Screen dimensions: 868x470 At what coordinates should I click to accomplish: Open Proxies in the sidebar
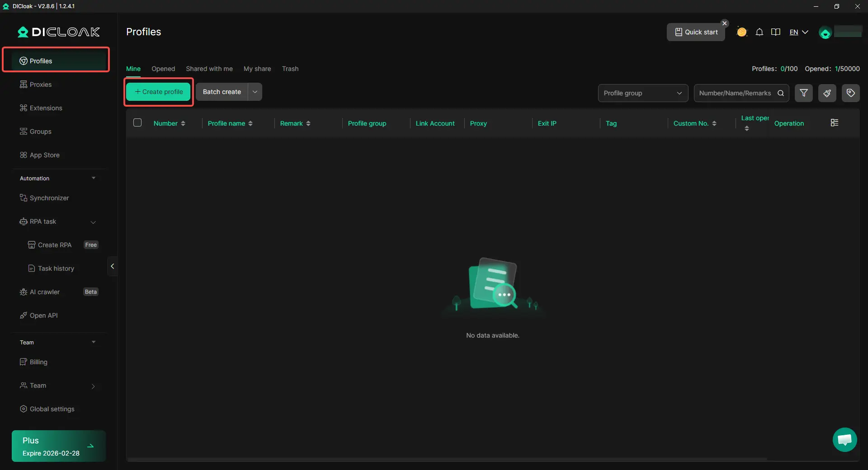41,85
